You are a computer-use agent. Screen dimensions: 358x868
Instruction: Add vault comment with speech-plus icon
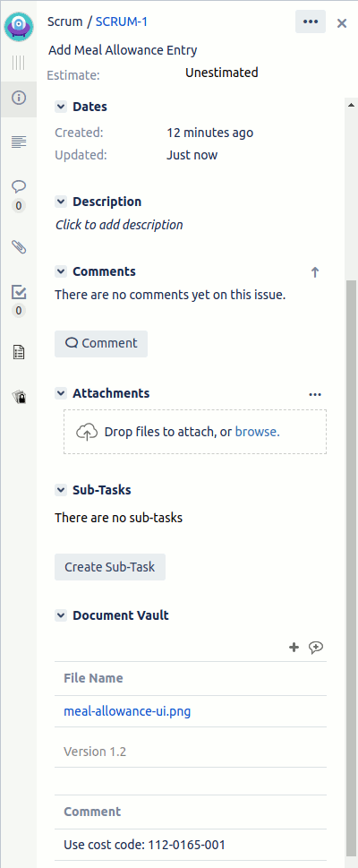click(x=316, y=647)
